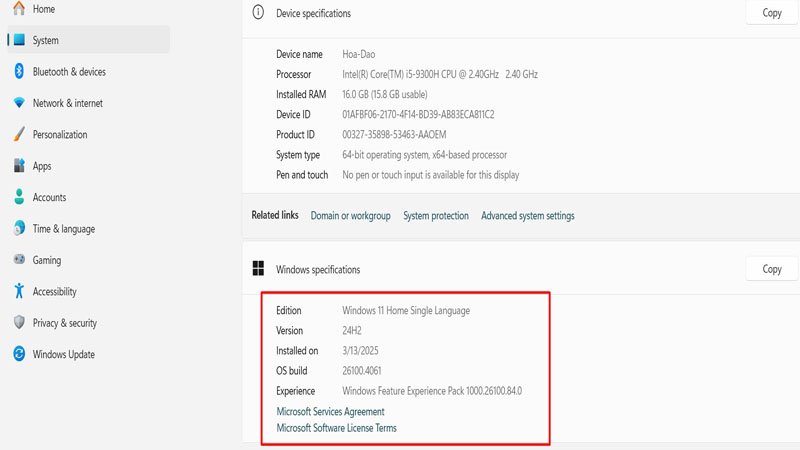The width and height of the screenshot is (800, 450).
Task: Click the Installed RAM label
Action: pyautogui.click(x=301, y=94)
